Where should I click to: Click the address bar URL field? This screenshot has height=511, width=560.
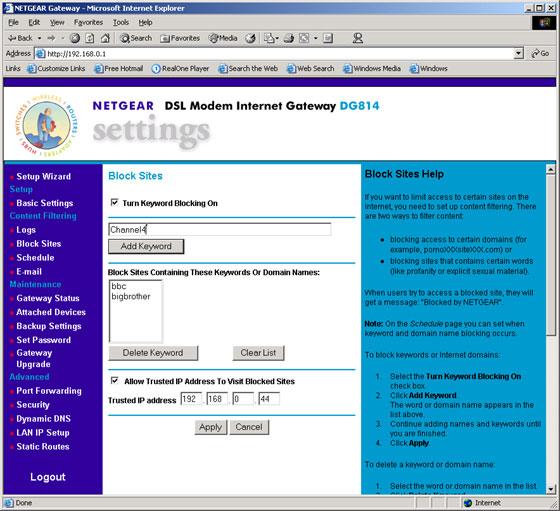[275, 54]
